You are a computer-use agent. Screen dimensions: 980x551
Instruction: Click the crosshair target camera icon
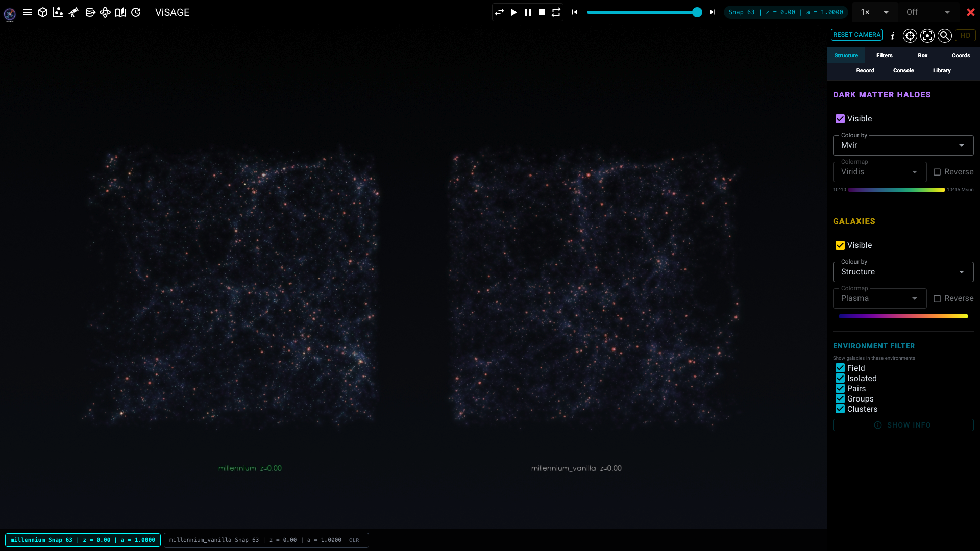pyautogui.click(x=910, y=35)
